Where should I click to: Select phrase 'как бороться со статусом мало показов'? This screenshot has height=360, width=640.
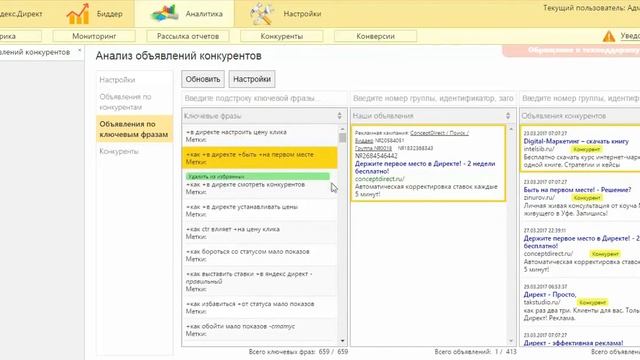260,255
